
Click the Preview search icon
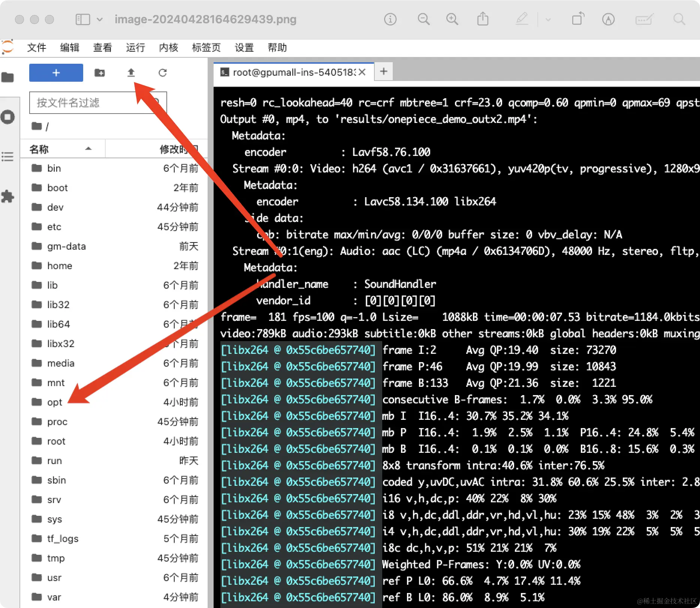679,19
